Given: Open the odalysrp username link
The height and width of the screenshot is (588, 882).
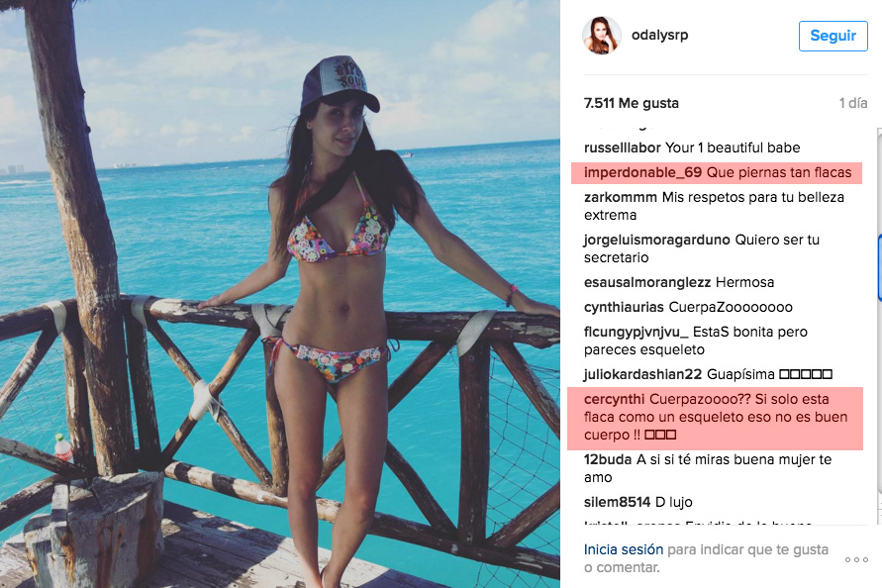Looking at the screenshot, I should [x=659, y=35].
